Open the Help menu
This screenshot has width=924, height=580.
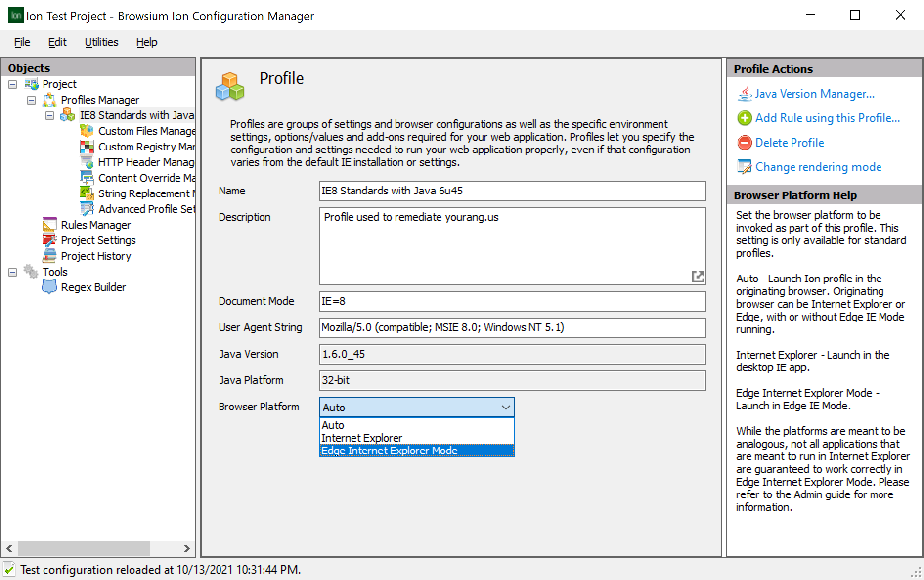[147, 42]
